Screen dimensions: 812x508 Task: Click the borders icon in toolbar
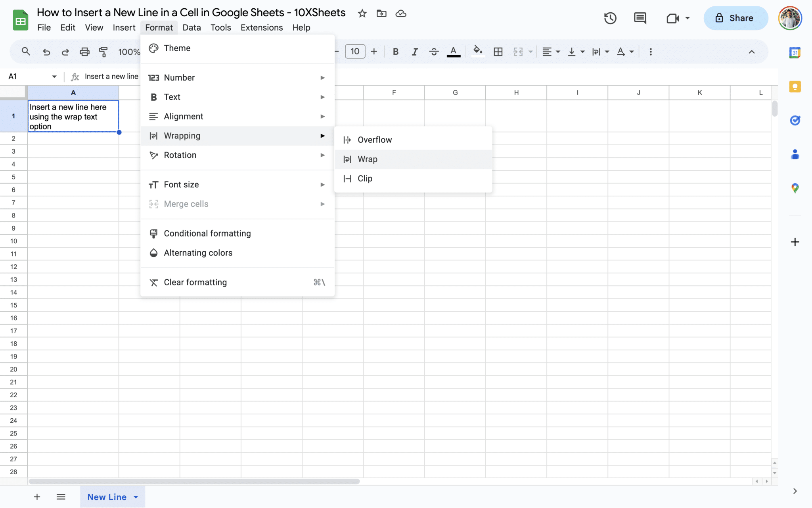coord(498,52)
